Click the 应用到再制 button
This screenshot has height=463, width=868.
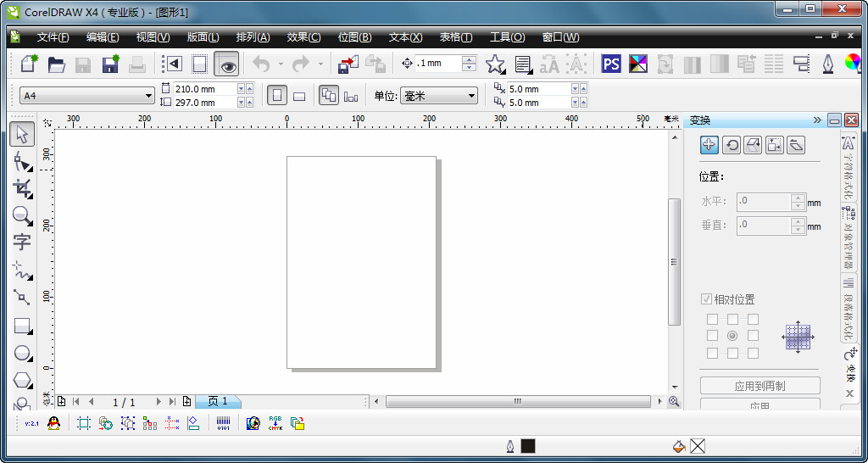tap(759, 386)
